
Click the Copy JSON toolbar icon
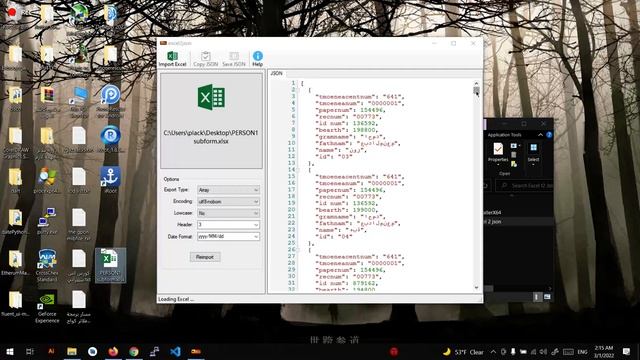click(205, 59)
